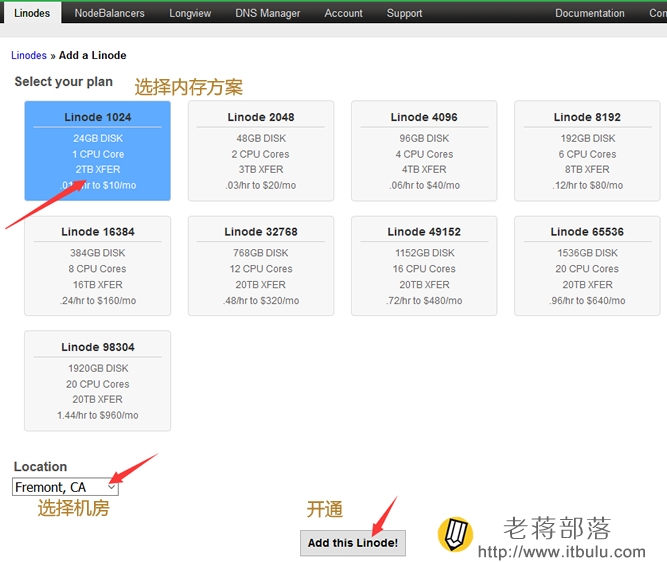This screenshot has height=562, width=667.
Task: Click the Add this Linode! button
Action: point(353,543)
